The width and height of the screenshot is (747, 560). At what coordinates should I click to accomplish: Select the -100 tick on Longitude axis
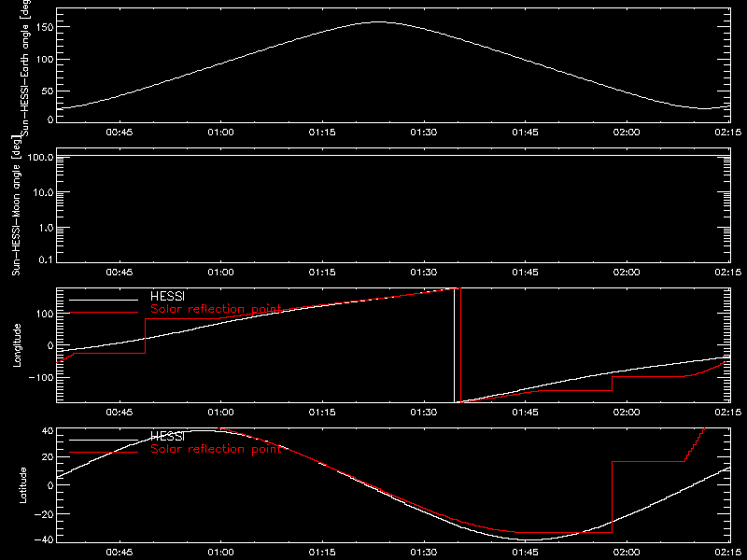pos(41,378)
